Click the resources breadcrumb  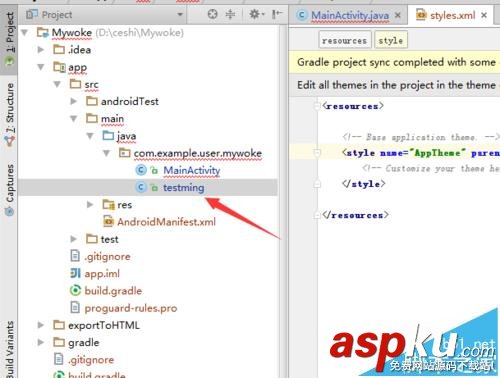[x=345, y=41]
